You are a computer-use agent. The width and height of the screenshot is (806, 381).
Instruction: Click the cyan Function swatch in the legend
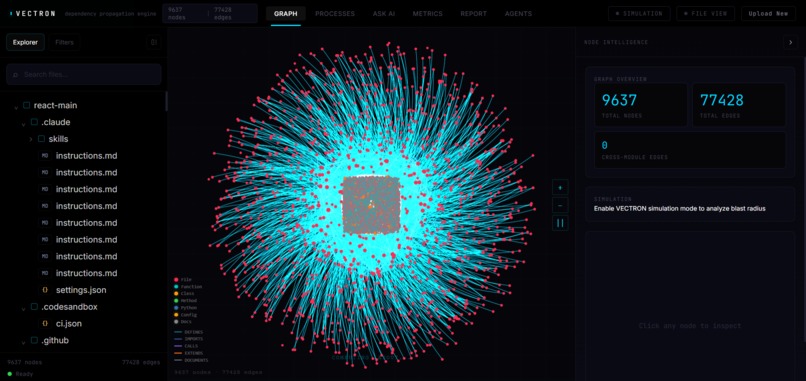tap(176, 286)
